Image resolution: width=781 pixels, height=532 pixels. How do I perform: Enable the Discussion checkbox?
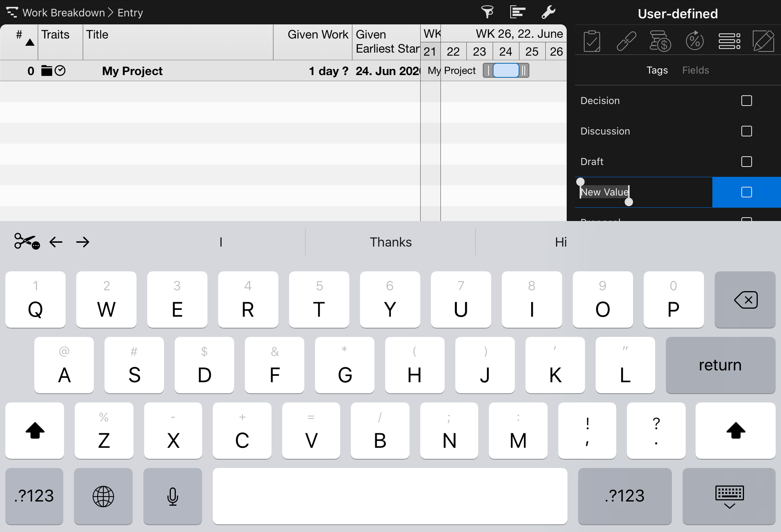747,131
